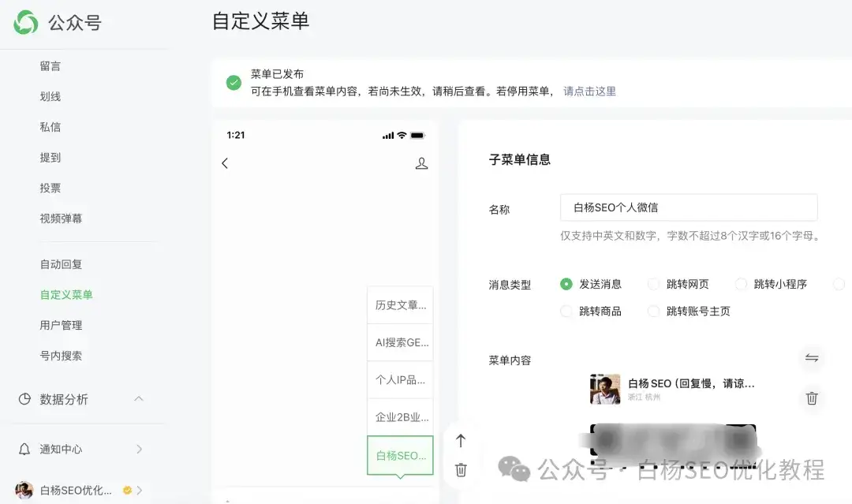Open 提到 in the sidebar
The height and width of the screenshot is (504, 852).
pos(50,158)
